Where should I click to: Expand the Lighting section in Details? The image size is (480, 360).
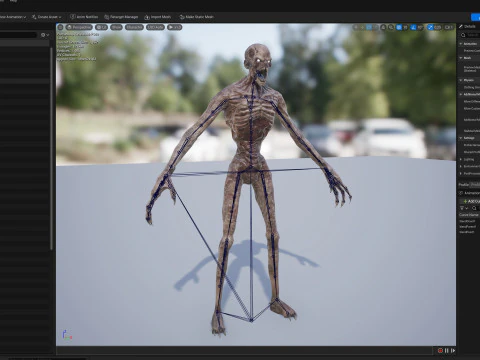pyautogui.click(x=461, y=159)
